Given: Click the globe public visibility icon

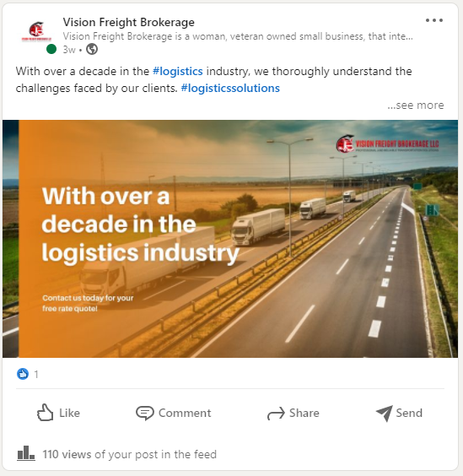Looking at the screenshot, I should tap(92, 49).
